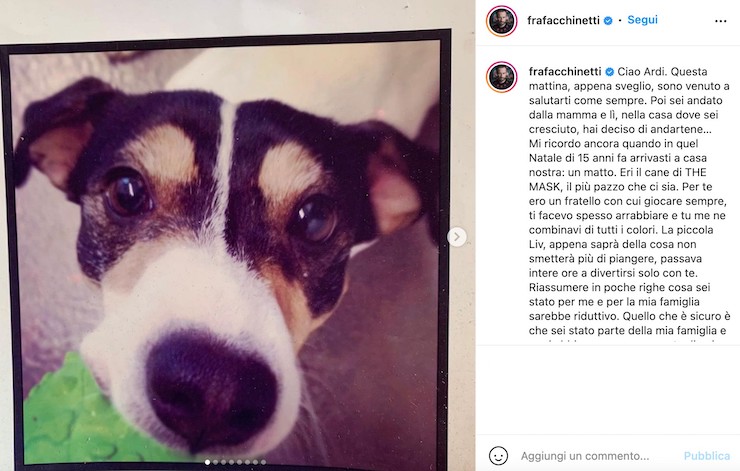Viewport: 740px width, 471px height.
Task: Jump to the third carousel dot
Action: (x=223, y=463)
